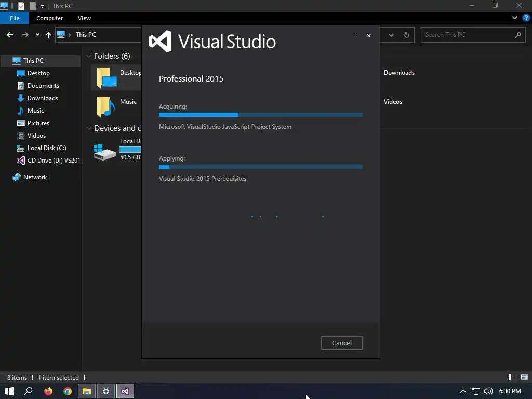Close the Visual Studio installer dialog
The image size is (532, 399).
[x=369, y=36]
